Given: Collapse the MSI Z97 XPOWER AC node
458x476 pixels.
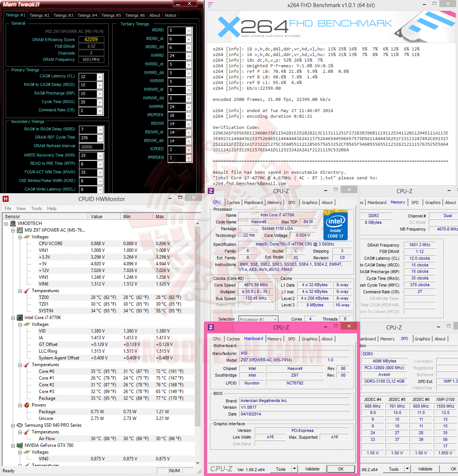Looking at the screenshot, I should coord(13,230).
